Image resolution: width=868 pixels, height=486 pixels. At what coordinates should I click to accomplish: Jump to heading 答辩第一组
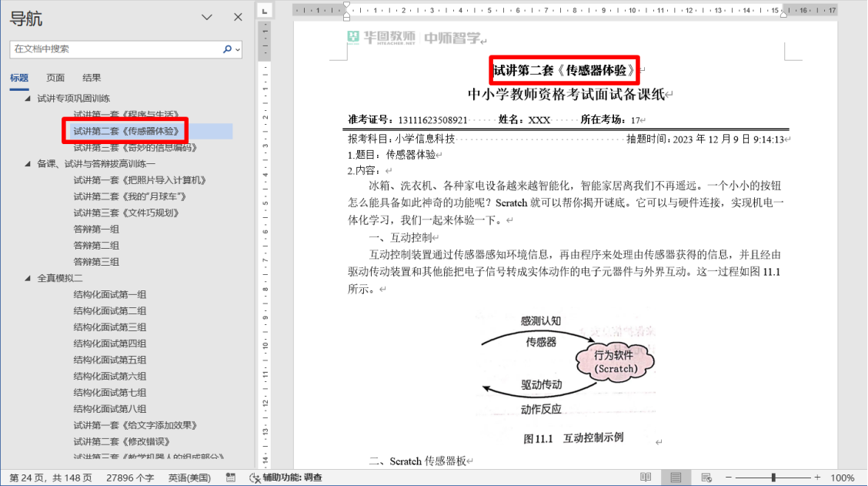click(x=96, y=230)
